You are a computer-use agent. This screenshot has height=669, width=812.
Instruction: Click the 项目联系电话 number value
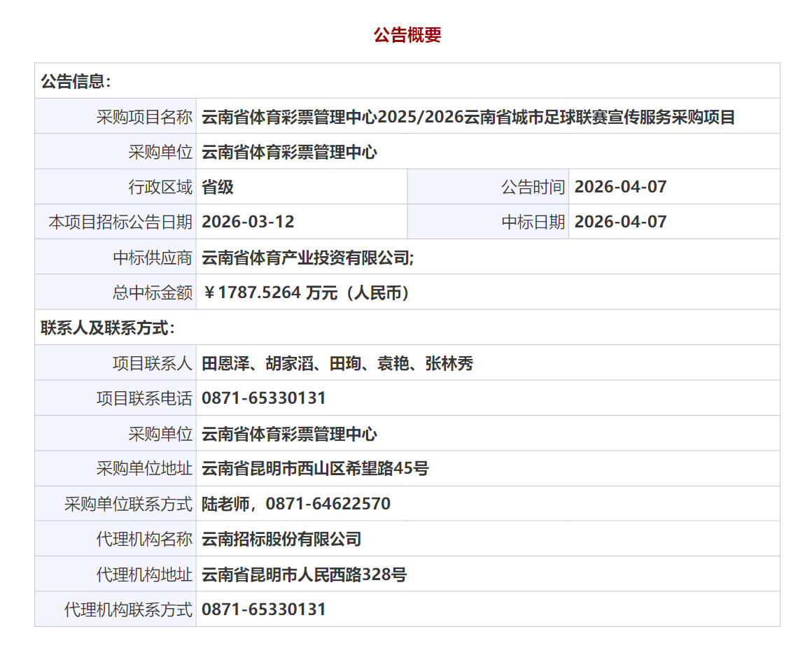tap(264, 398)
